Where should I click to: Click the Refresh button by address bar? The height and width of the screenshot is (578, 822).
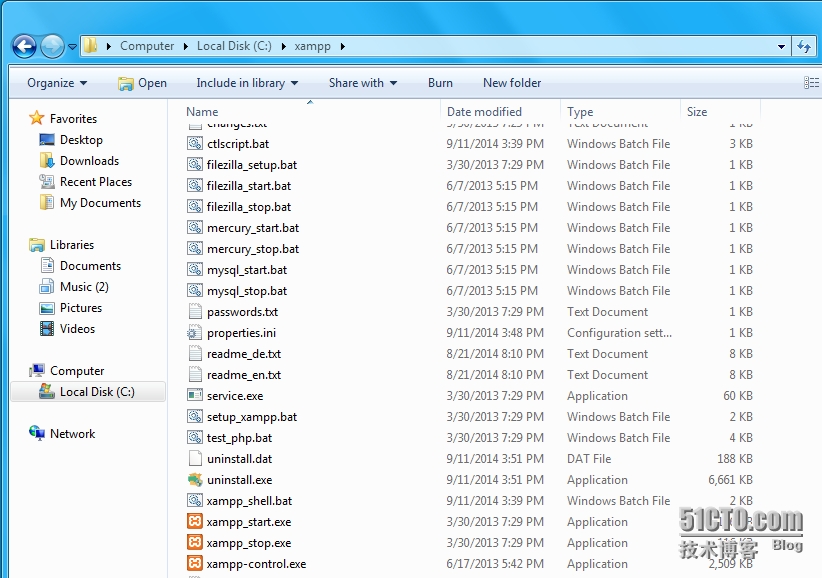pos(804,47)
